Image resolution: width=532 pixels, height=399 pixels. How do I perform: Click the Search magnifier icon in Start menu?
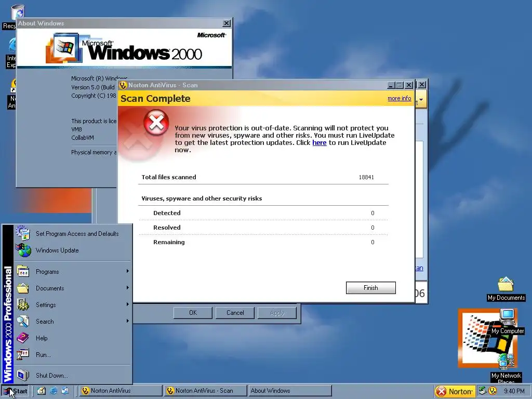[x=23, y=321]
